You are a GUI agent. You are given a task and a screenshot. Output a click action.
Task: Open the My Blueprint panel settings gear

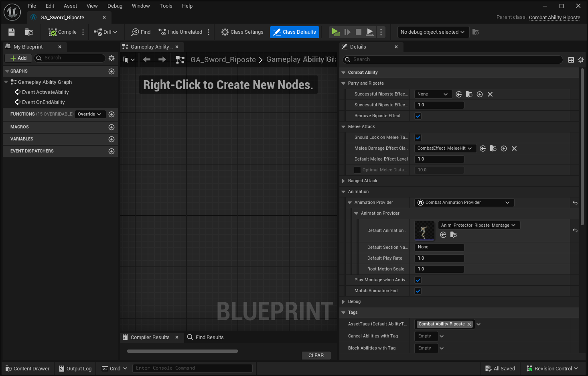(x=112, y=58)
